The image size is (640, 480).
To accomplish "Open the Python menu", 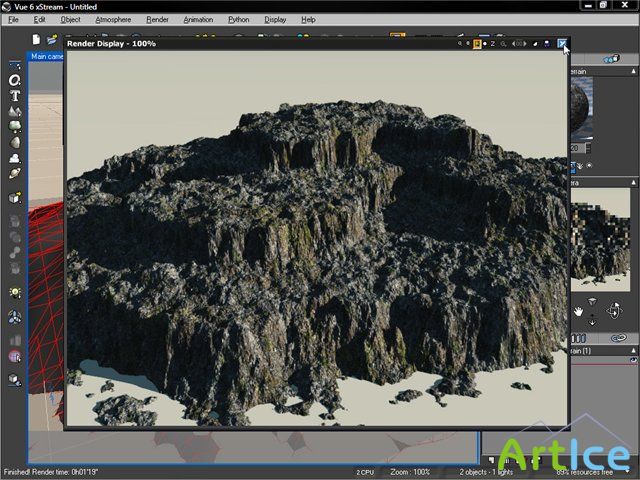I will coord(239,19).
